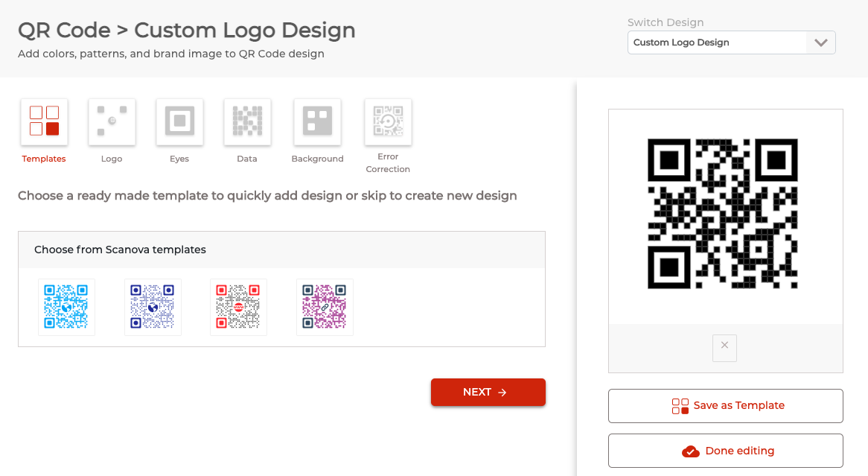Screen dimensions: 868x476
Task: Select the Eyes design icon
Action: click(x=179, y=121)
